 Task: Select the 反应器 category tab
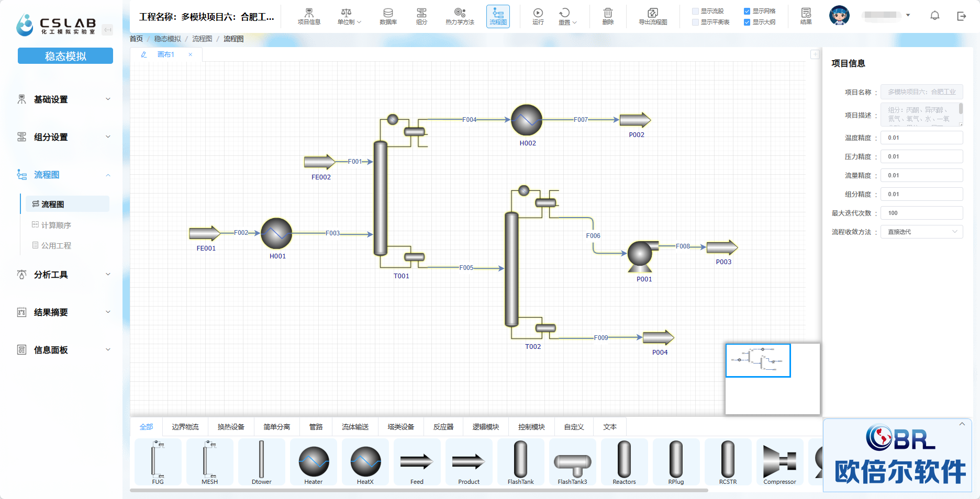coord(443,427)
